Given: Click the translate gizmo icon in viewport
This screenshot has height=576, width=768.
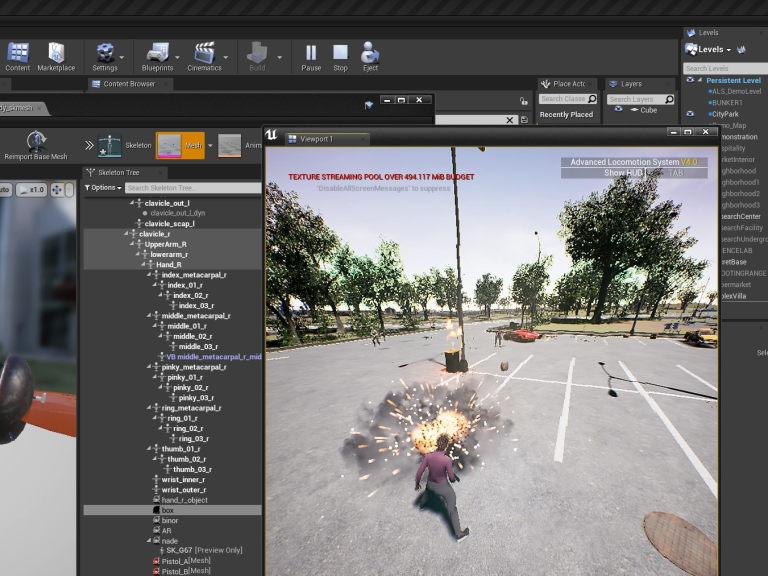Looking at the screenshot, I should pyautogui.click(x=57, y=190).
